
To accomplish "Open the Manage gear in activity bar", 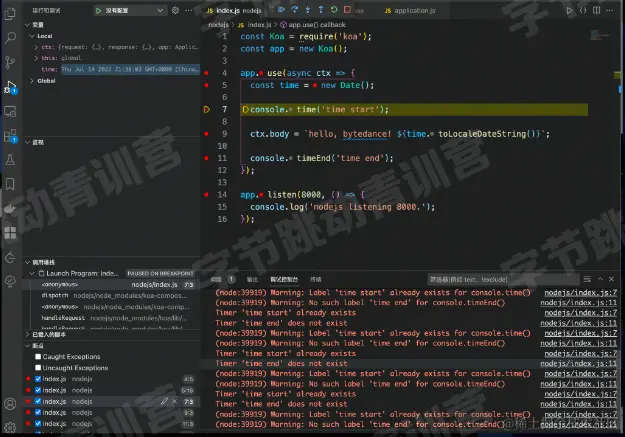I will pyautogui.click(x=10, y=427).
